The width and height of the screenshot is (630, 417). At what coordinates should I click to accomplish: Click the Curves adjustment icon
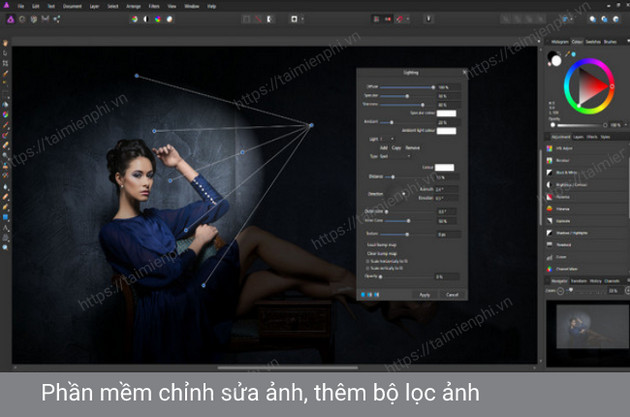click(x=549, y=257)
